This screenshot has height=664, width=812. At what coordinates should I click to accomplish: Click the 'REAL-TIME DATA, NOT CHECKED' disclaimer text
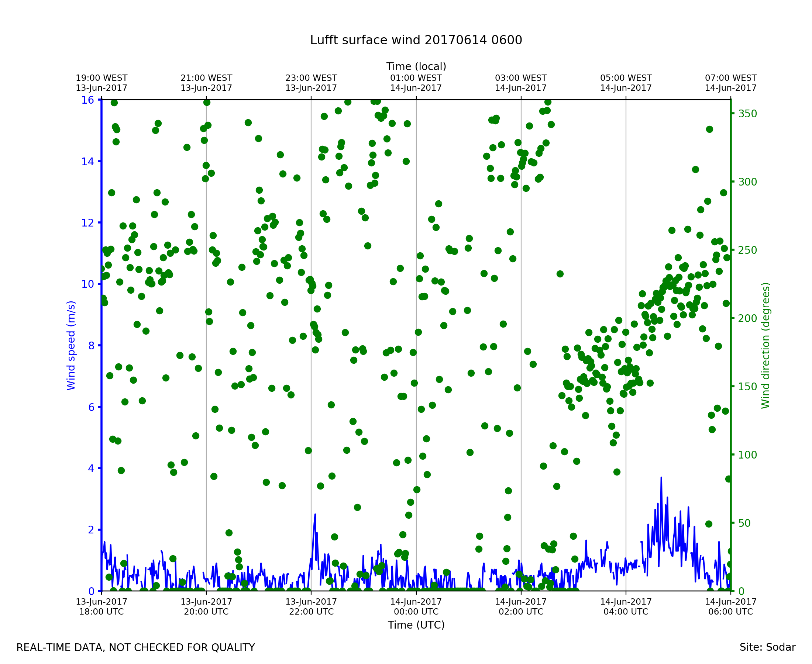pyautogui.click(x=135, y=648)
